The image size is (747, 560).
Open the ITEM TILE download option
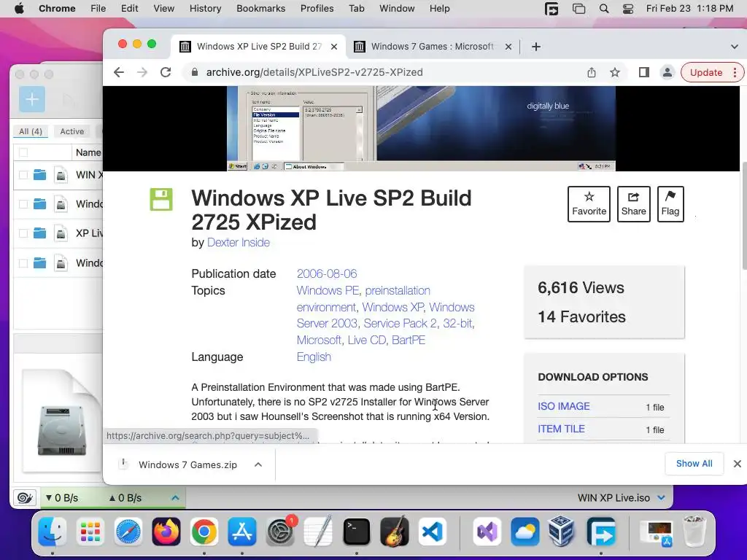point(561,429)
